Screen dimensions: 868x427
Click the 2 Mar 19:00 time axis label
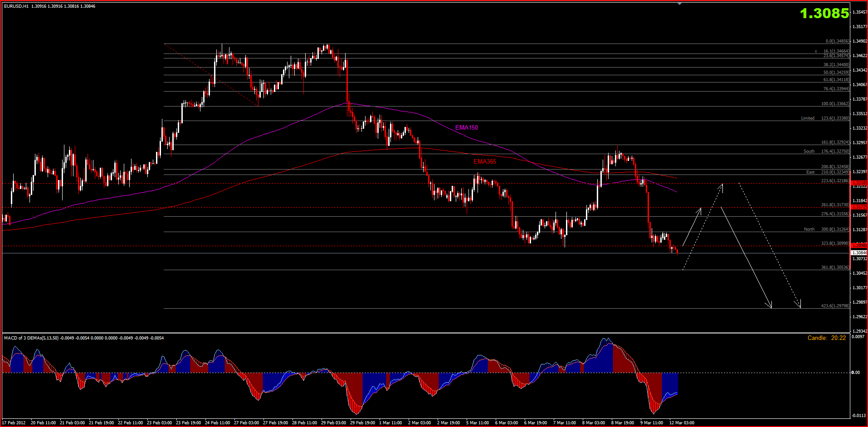(449, 423)
